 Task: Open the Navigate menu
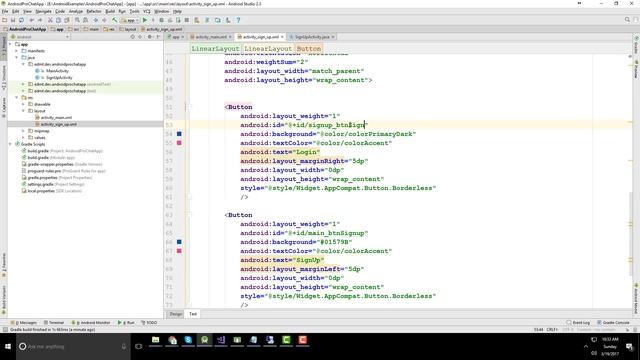[x=43, y=11]
